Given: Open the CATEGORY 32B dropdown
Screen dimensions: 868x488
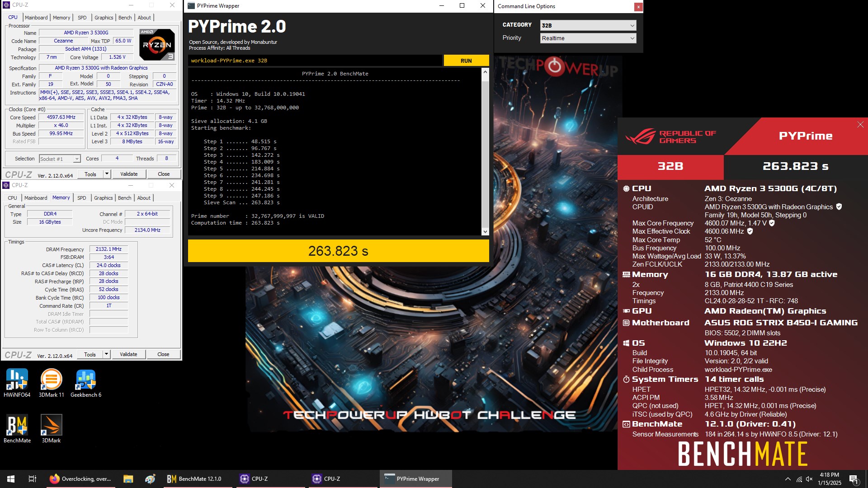Looking at the screenshot, I should coord(588,25).
